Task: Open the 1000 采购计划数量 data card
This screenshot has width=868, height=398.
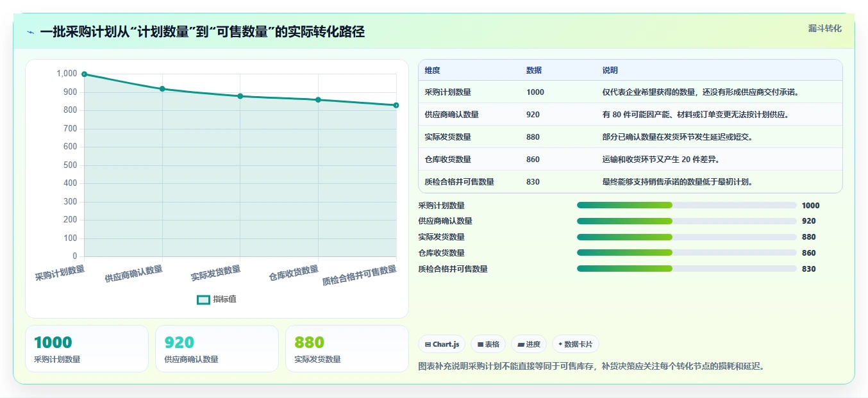Action: [87, 349]
